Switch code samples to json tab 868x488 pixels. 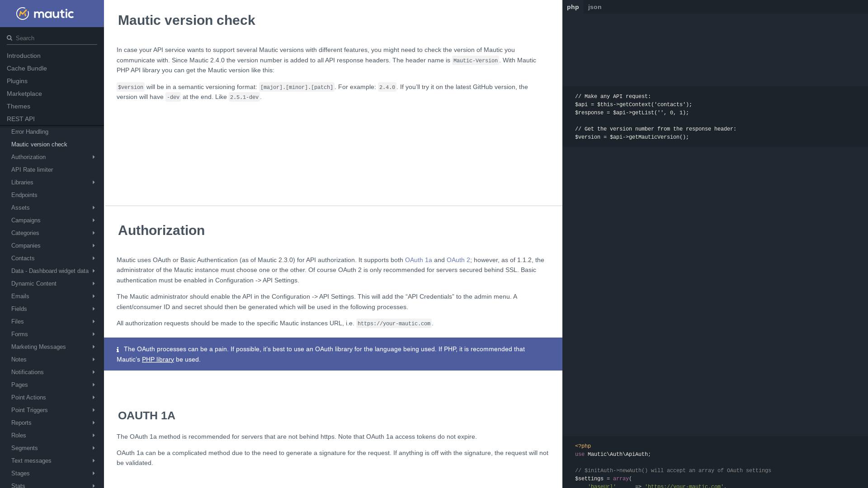tap(594, 7)
